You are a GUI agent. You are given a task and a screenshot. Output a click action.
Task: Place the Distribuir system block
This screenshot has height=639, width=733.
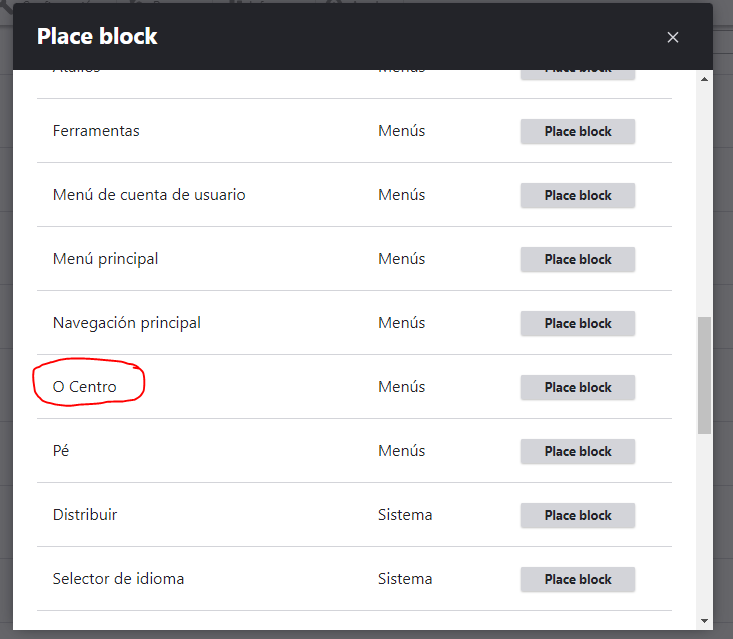click(577, 515)
